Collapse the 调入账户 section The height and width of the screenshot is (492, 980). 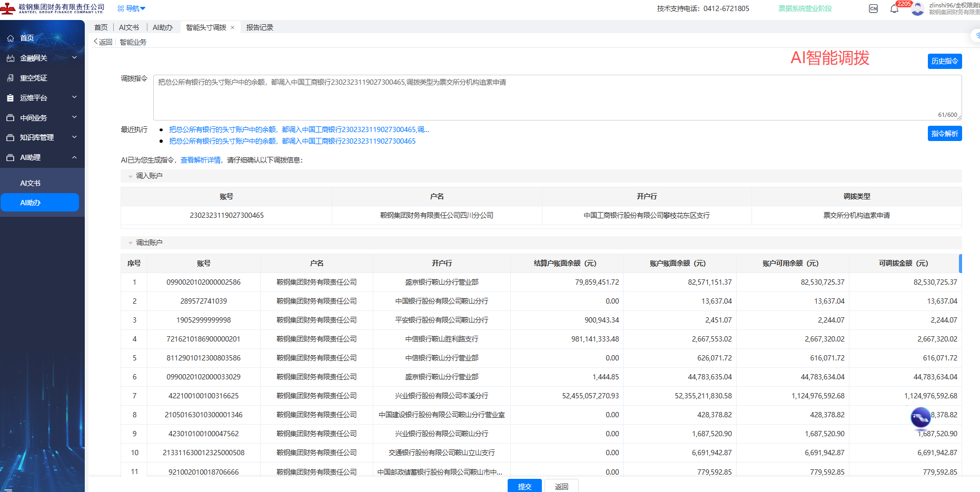(x=131, y=176)
